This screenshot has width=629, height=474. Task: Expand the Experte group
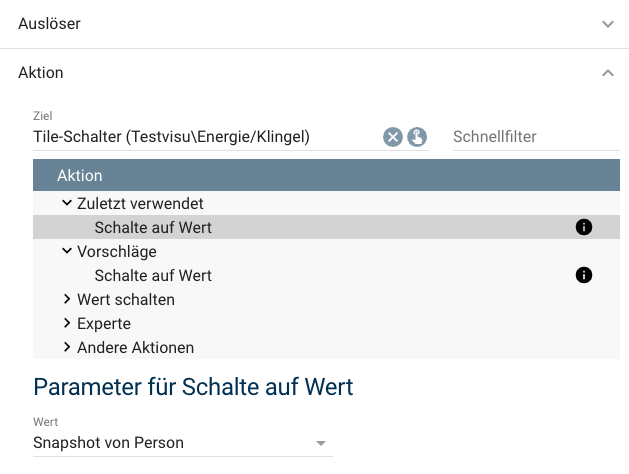[x=67, y=324]
